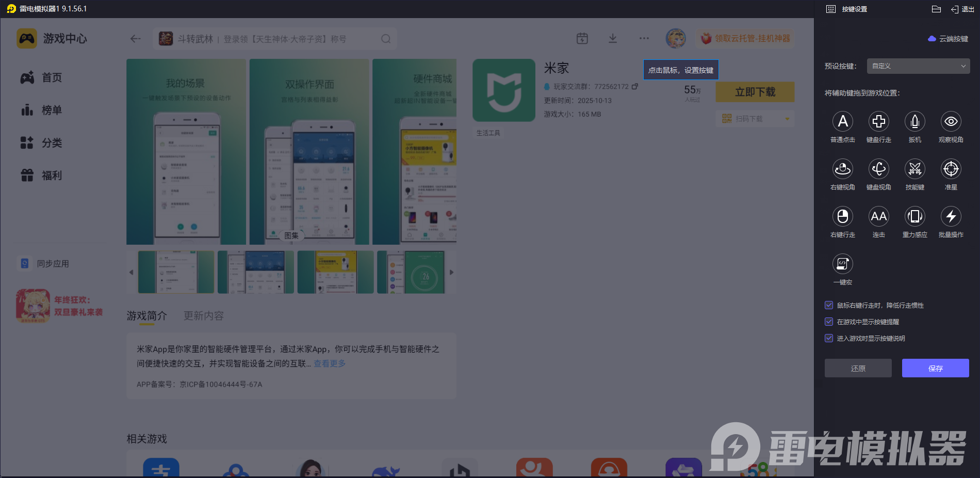Viewport: 980px width, 478px height.
Task: Open the 双操作界面 screenshot
Action: 309,152
